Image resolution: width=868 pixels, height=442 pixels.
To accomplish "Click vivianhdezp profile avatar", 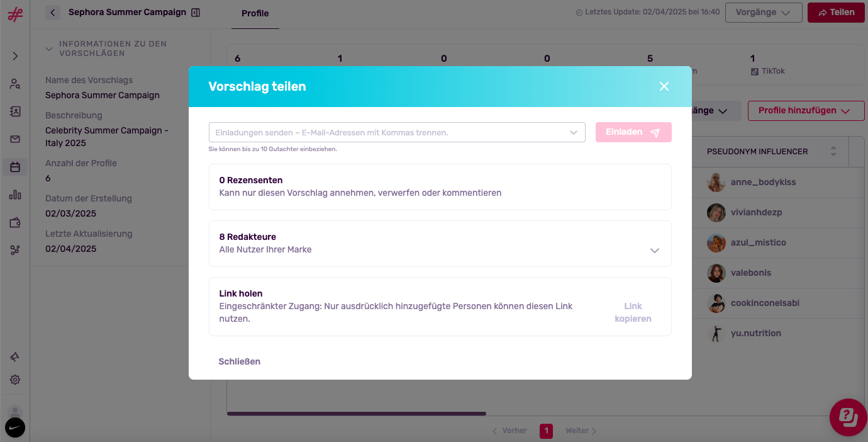I will (716, 213).
